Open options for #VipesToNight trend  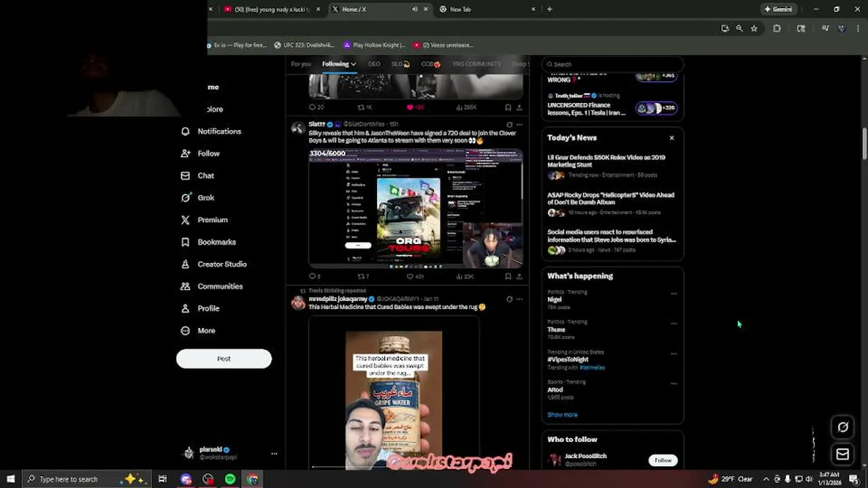click(673, 353)
